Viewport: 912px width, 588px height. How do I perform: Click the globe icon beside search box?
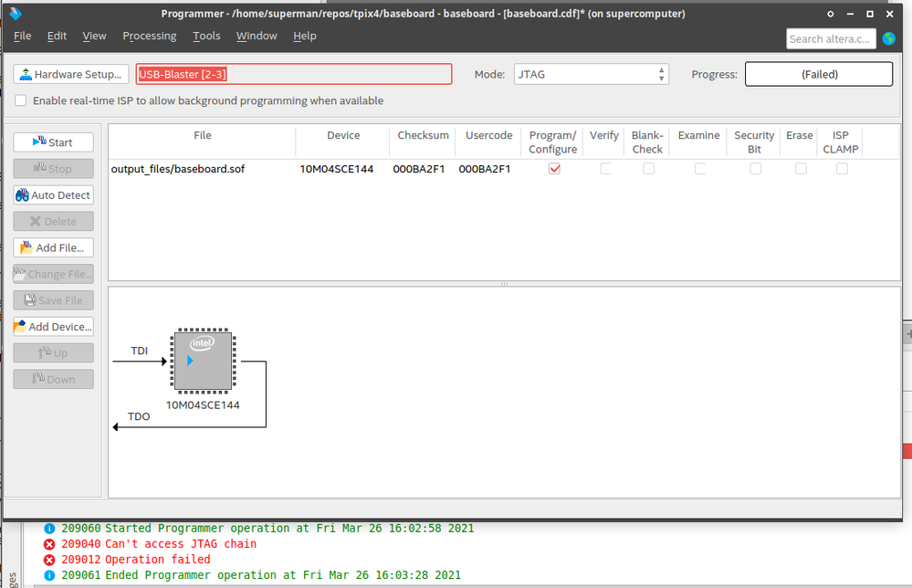click(888, 38)
